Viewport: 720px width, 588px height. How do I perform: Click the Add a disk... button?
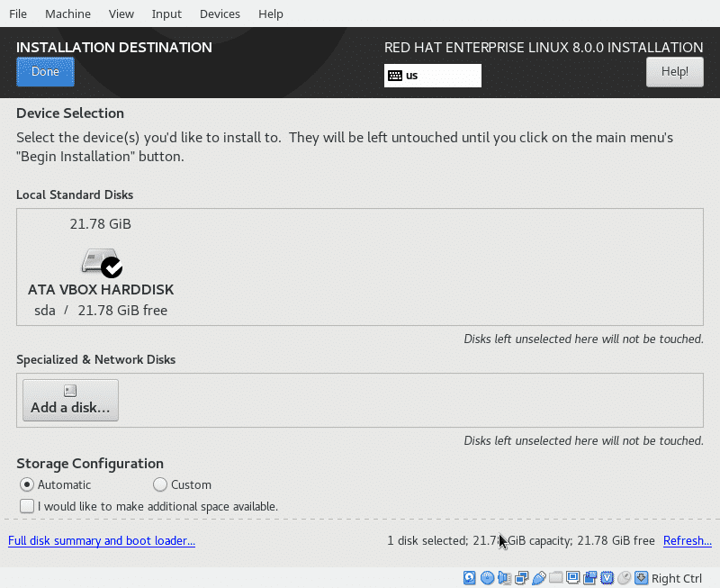(x=71, y=400)
